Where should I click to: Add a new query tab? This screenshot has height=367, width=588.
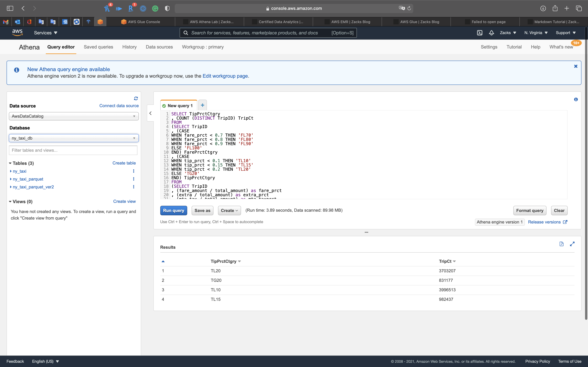[202, 105]
